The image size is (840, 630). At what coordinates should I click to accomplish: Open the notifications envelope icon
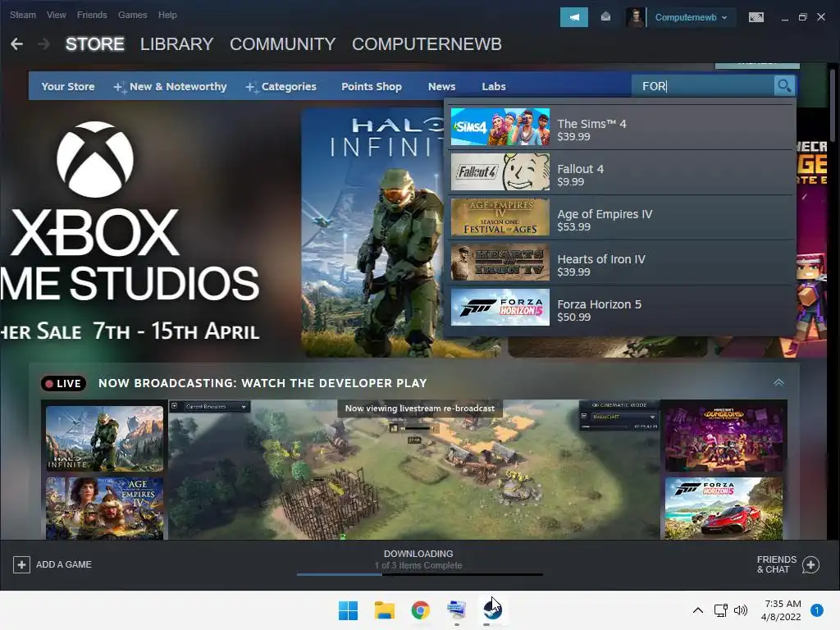click(605, 17)
